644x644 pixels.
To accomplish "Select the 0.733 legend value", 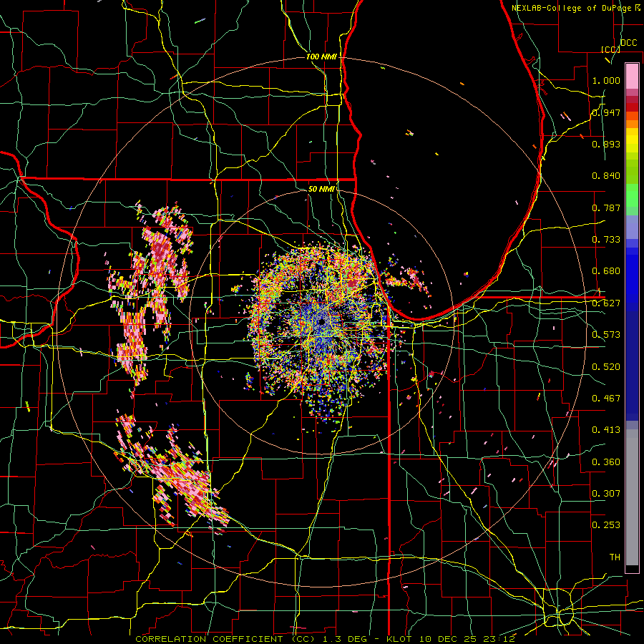I will (x=606, y=240).
